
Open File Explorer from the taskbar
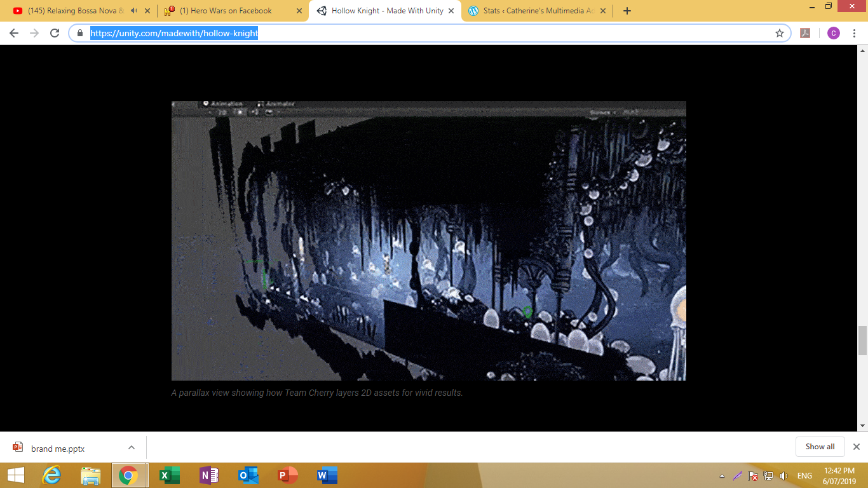coord(91,475)
